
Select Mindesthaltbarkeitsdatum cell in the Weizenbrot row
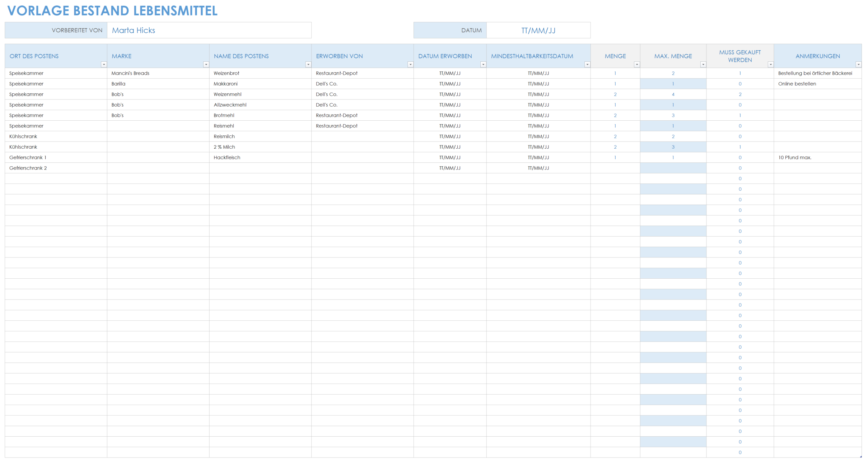point(538,73)
